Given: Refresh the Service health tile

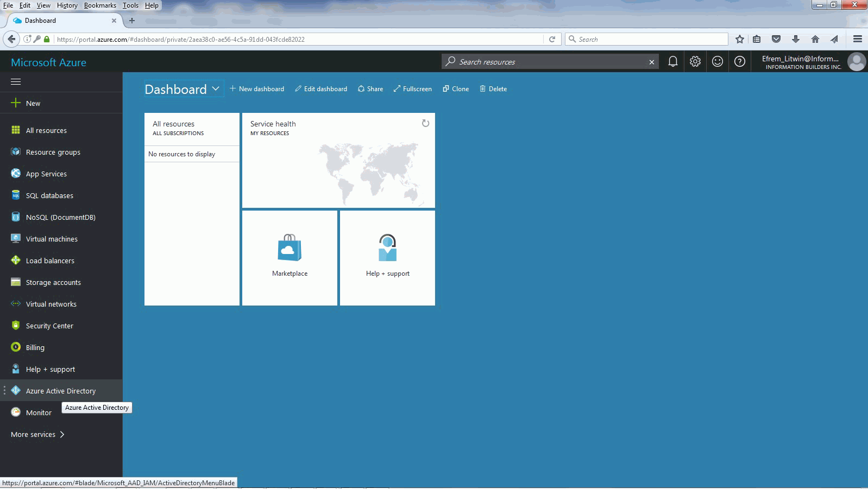Looking at the screenshot, I should [425, 124].
